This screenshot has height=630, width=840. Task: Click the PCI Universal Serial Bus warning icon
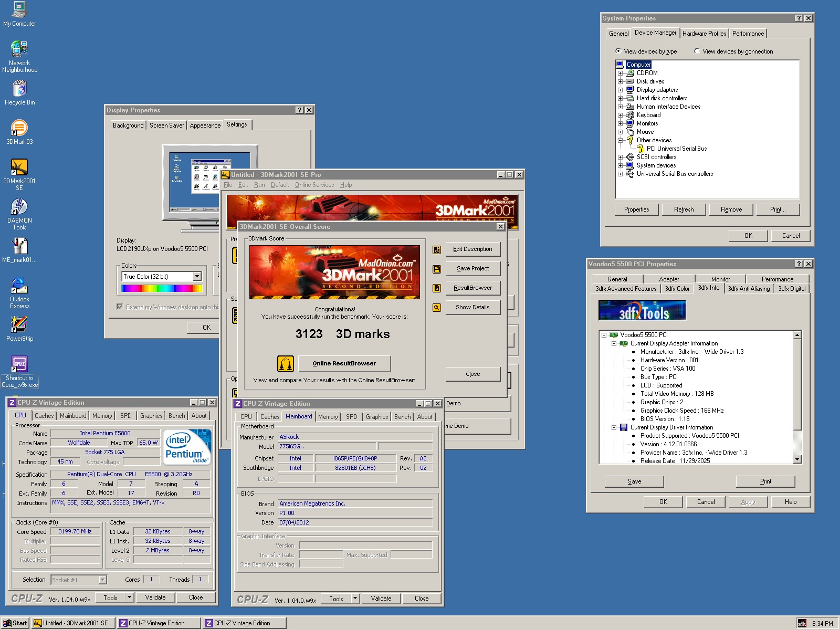pos(640,149)
